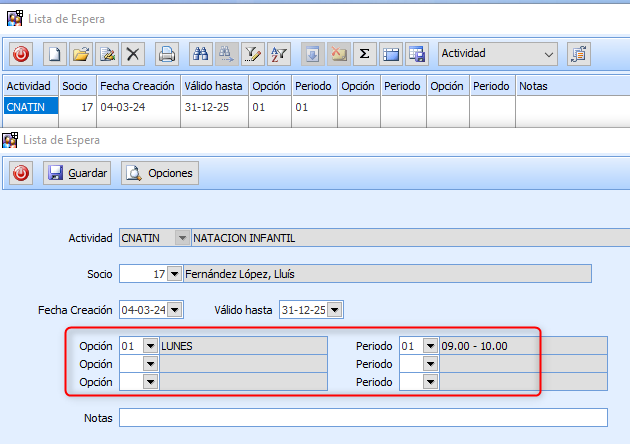Open the Válido hasta date dropdown
The width and height of the screenshot is (630, 444).
click(335, 309)
